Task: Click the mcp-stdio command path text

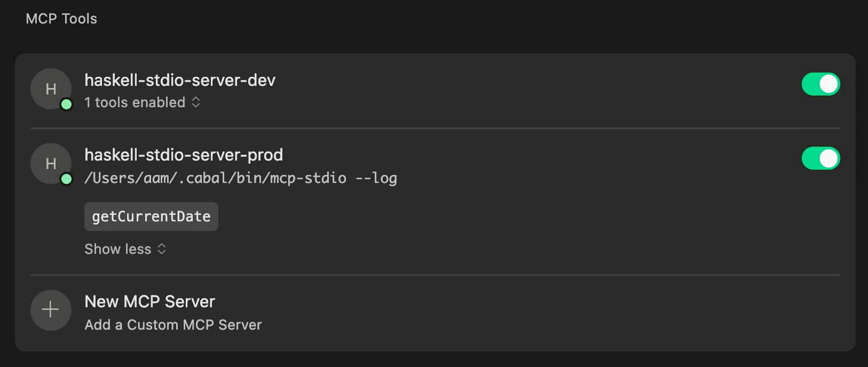Action: pos(241,178)
